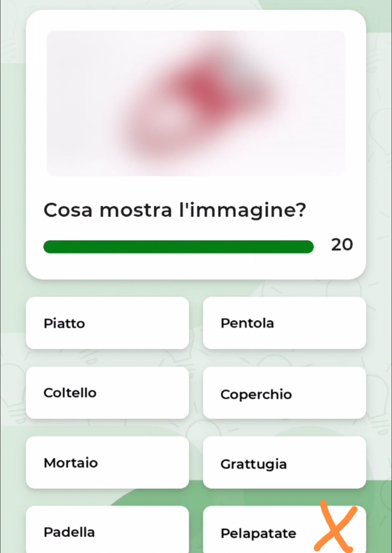Select Pentola as the answer

point(285,323)
